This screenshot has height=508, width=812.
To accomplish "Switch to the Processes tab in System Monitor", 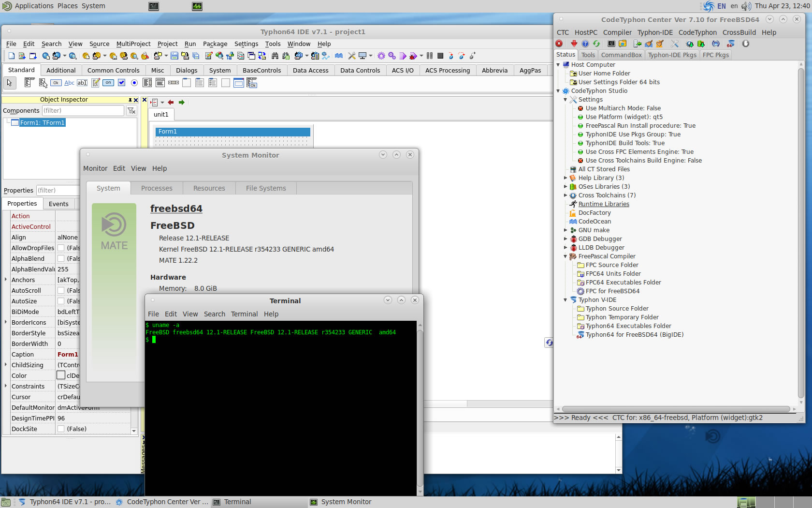I will coord(157,188).
